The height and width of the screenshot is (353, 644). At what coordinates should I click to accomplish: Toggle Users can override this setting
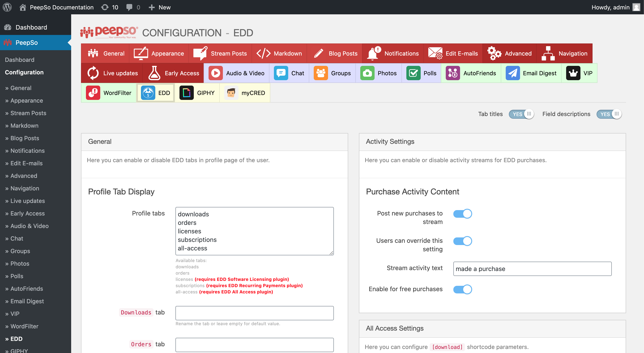pos(463,241)
